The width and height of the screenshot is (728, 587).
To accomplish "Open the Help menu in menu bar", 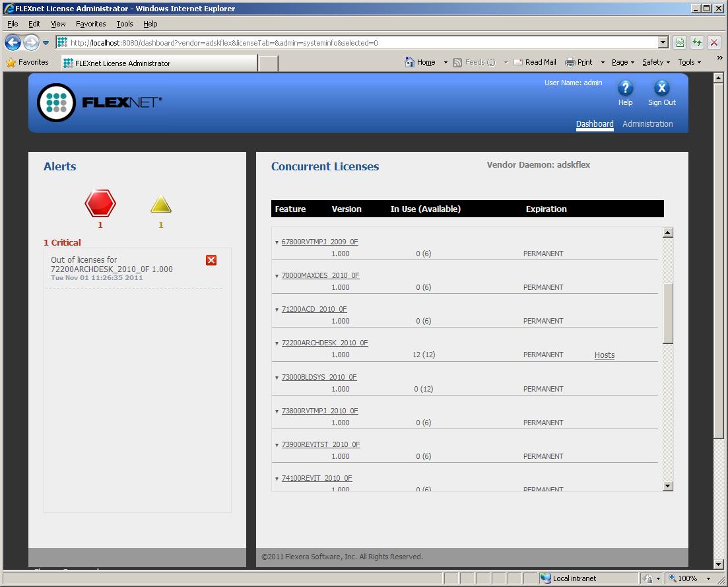I will [x=150, y=24].
